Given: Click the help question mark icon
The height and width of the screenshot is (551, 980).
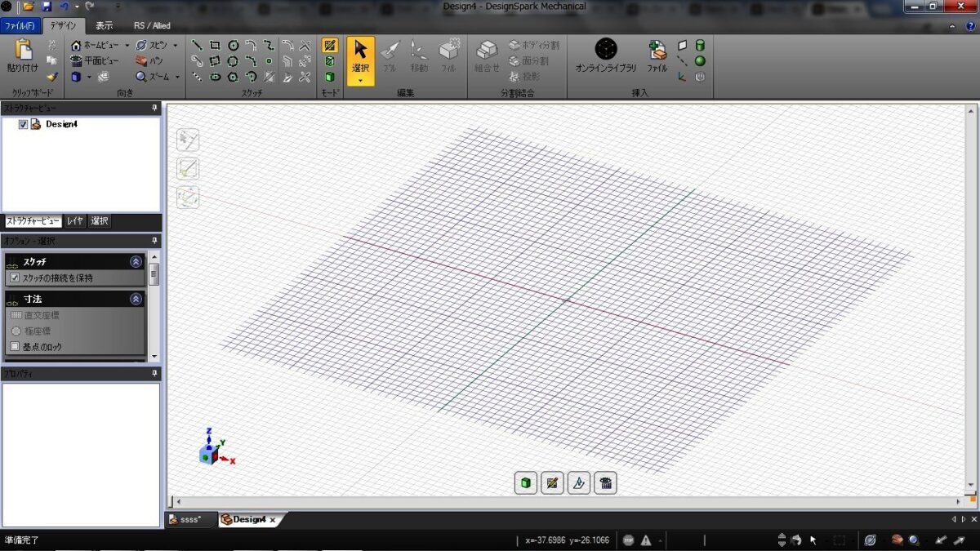Looking at the screenshot, I should click(x=970, y=25).
